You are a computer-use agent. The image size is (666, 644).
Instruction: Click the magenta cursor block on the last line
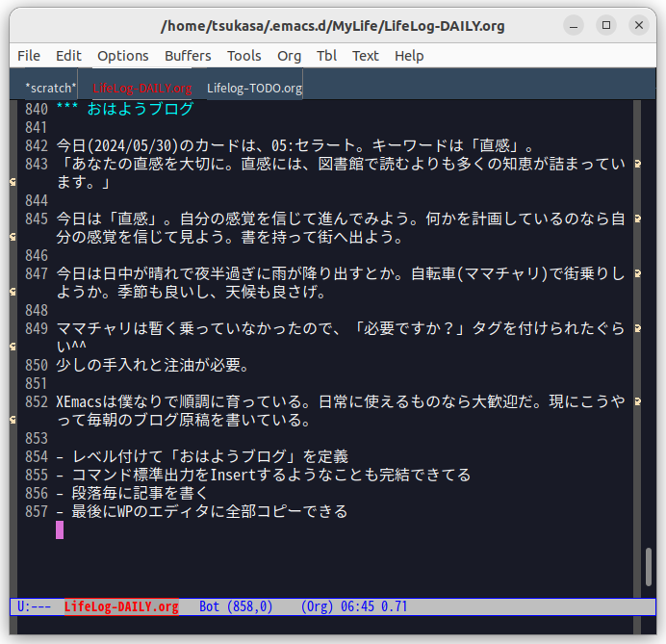pyautogui.click(x=60, y=529)
